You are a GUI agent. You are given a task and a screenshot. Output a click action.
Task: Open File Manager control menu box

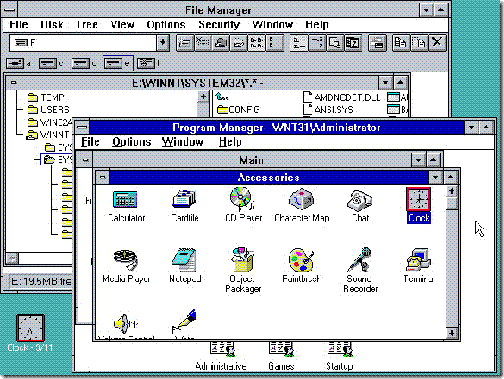click(9, 10)
